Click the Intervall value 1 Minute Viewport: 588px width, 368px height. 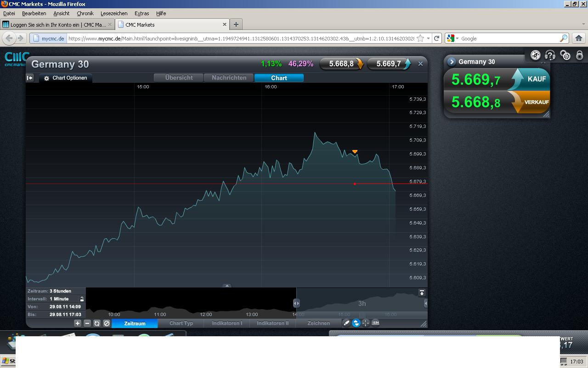point(59,299)
